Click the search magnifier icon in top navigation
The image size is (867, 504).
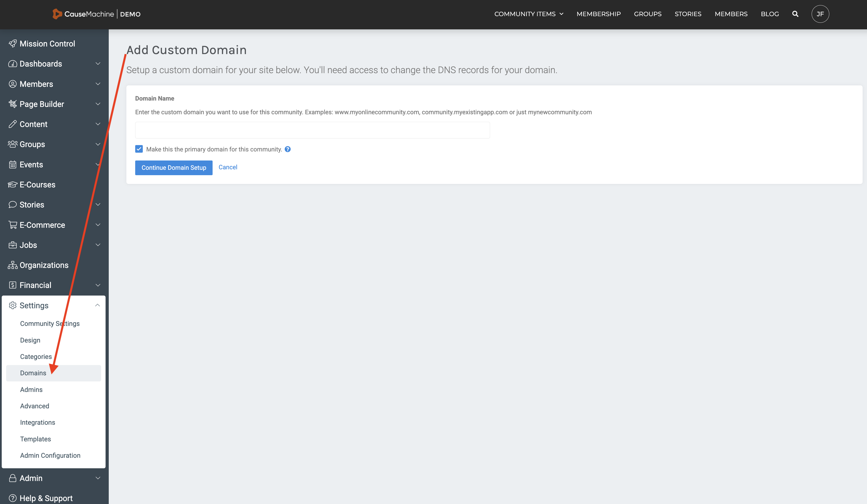pyautogui.click(x=795, y=14)
